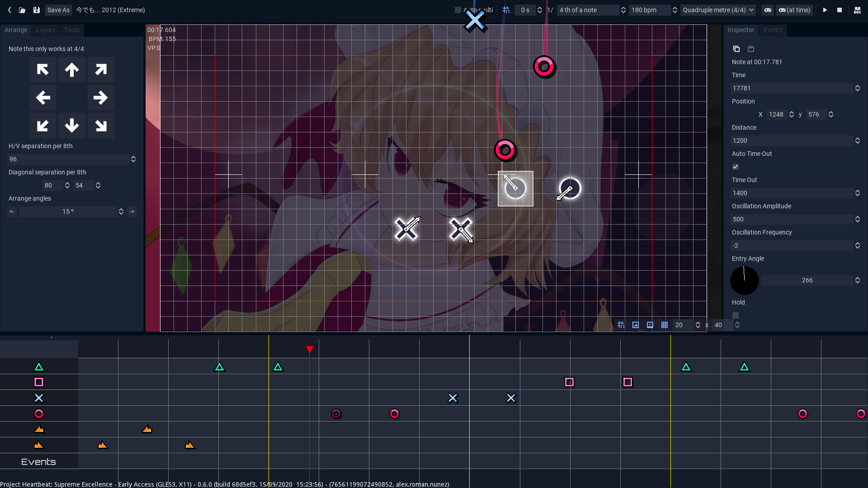Viewport: 868px width, 488px height.
Task: Arrange notes toward up-right arrow
Action: coord(101,70)
